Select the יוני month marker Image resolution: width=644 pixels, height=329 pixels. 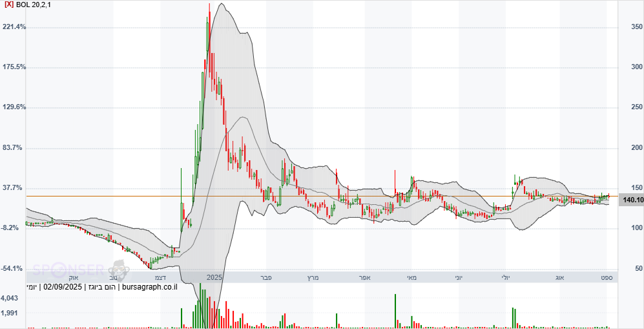point(457,277)
